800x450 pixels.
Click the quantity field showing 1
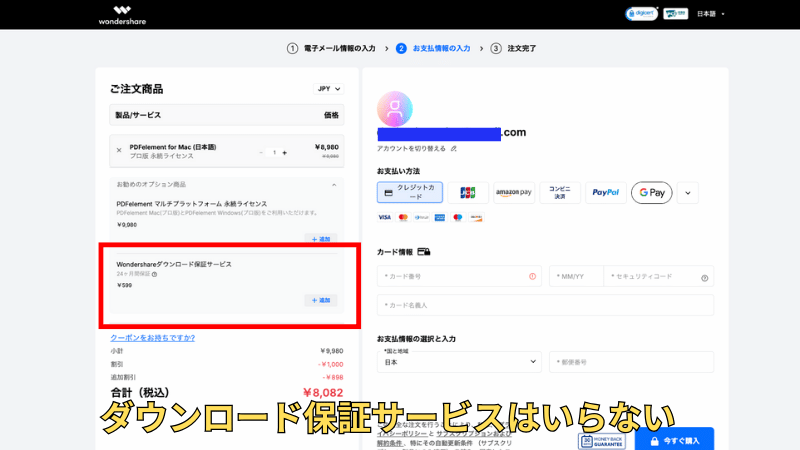click(274, 153)
